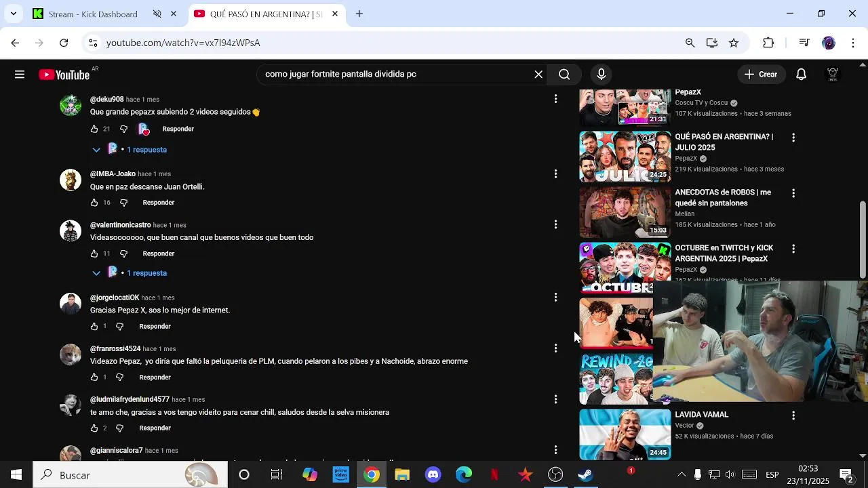Dislike the comment by @valentinonicastro
This screenshot has width=868, height=488.
click(x=123, y=253)
